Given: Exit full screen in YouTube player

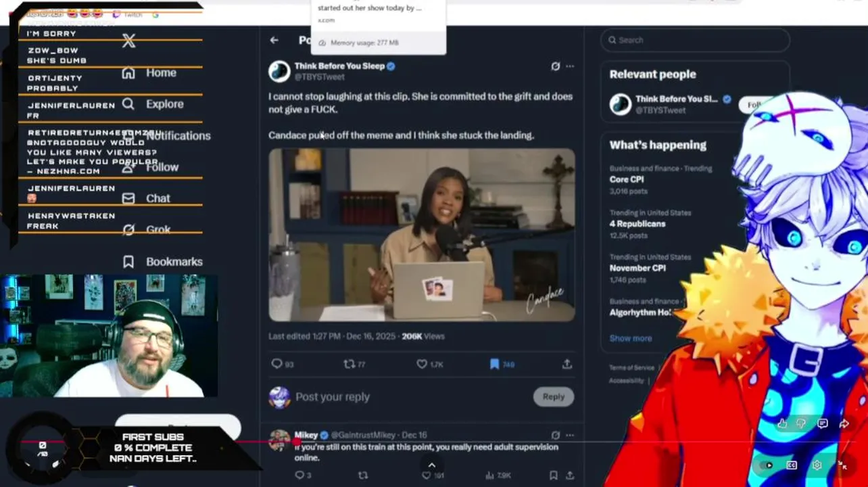Looking at the screenshot, I should coord(842,465).
